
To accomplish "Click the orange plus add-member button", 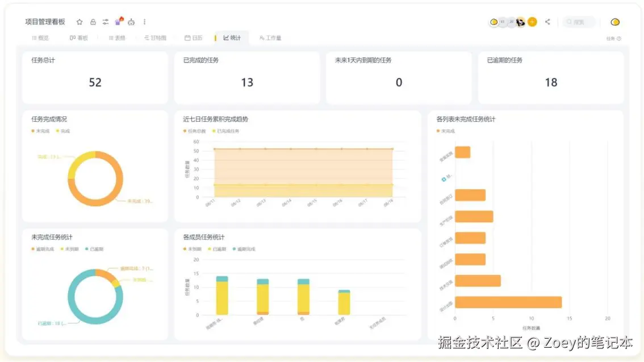I will tap(532, 22).
